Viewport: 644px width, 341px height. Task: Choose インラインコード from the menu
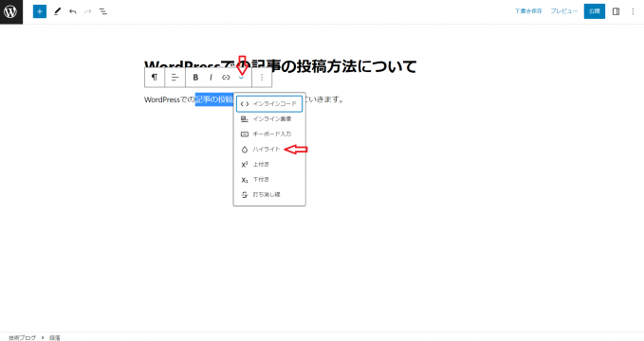click(269, 104)
